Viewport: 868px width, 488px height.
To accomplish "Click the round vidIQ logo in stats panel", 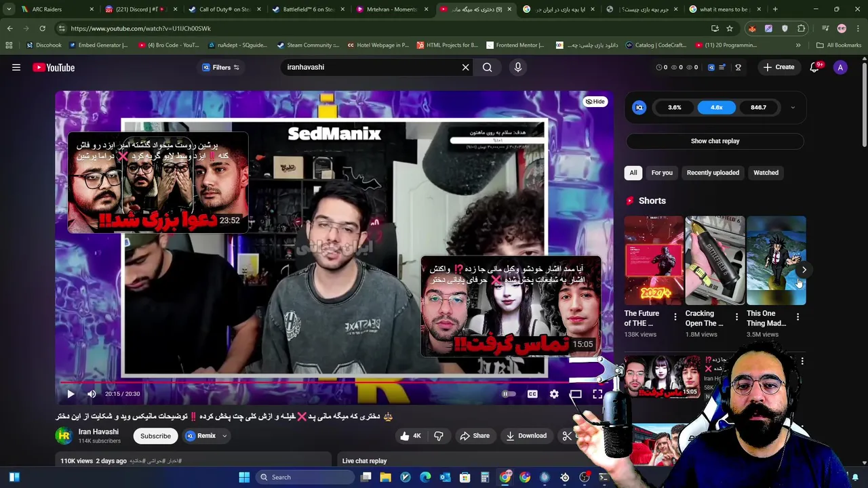I will tap(639, 107).
